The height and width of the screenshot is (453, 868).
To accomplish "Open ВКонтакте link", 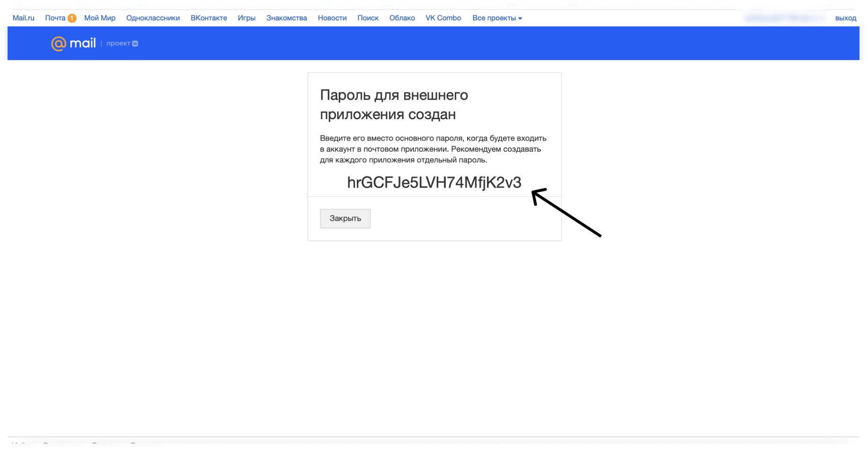I will coord(209,18).
